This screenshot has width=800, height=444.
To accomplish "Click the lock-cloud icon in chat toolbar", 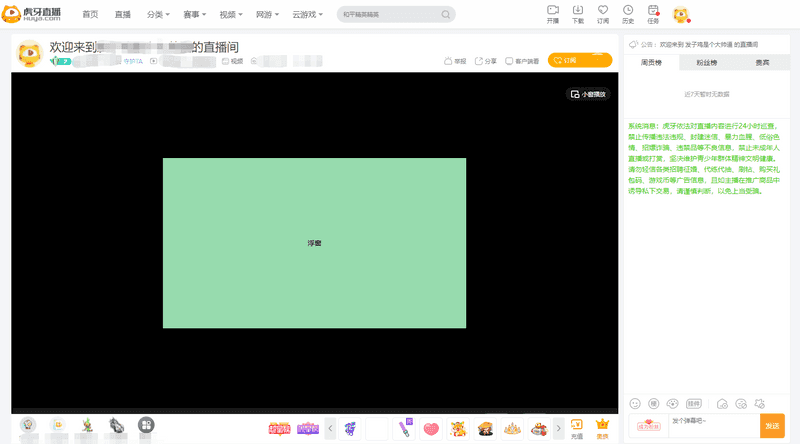I will point(722,404).
